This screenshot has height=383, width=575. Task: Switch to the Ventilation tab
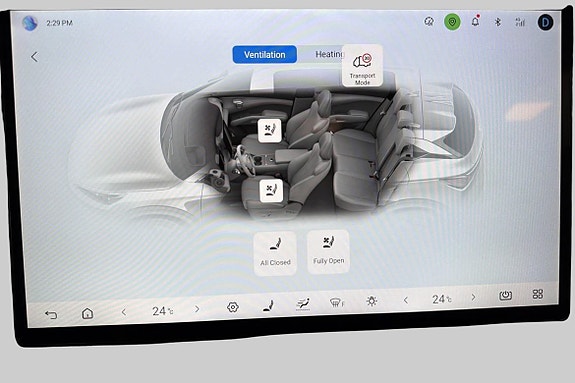[265, 55]
